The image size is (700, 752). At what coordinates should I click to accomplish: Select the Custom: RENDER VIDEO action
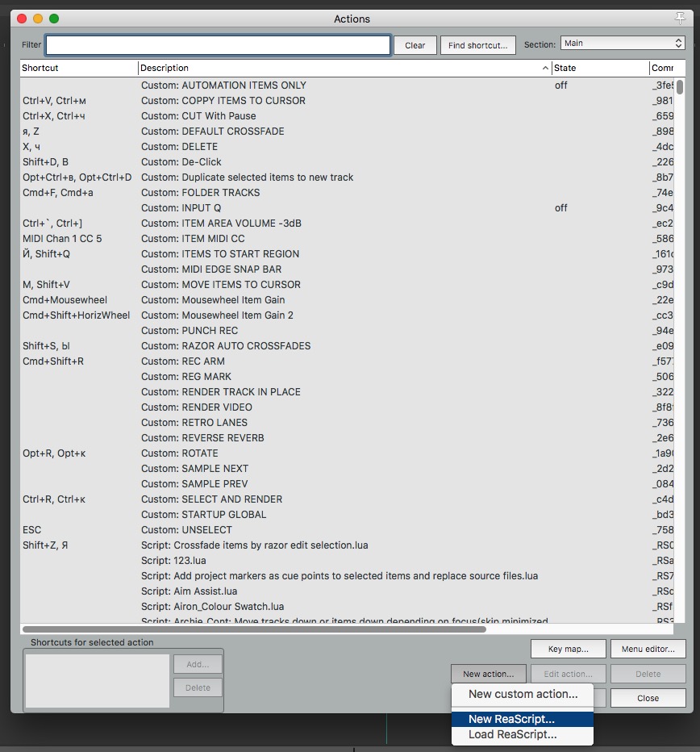pyautogui.click(x=347, y=407)
